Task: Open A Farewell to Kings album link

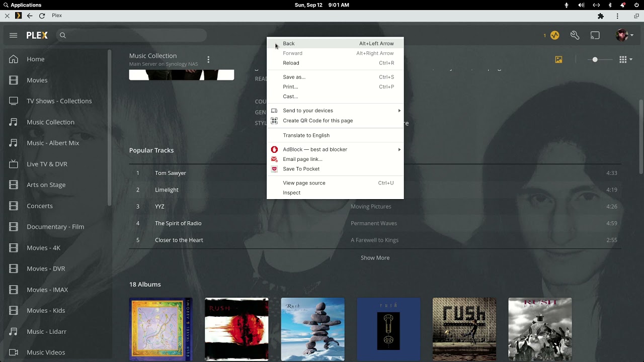Action: 374,240
